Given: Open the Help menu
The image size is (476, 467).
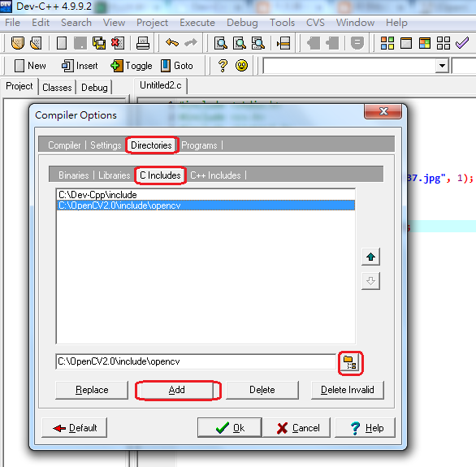Looking at the screenshot, I should click(x=396, y=23).
